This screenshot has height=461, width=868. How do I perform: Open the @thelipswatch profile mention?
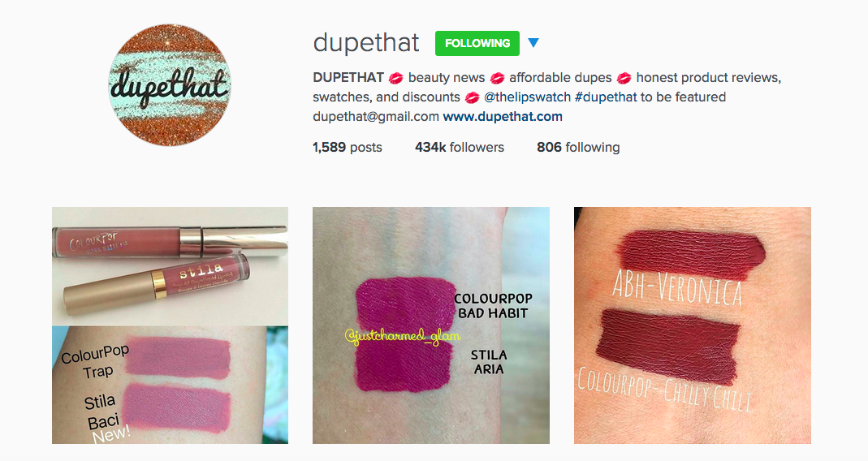pos(527,97)
